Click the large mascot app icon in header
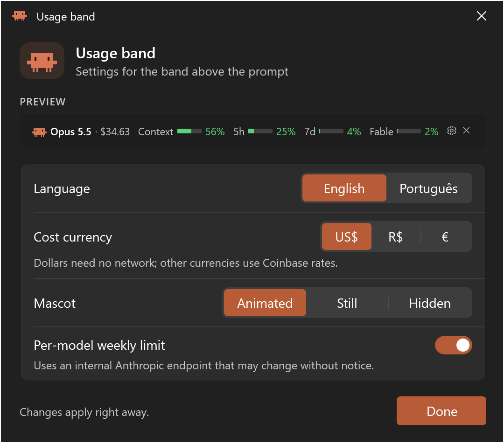This screenshot has height=443, width=504. (x=42, y=61)
